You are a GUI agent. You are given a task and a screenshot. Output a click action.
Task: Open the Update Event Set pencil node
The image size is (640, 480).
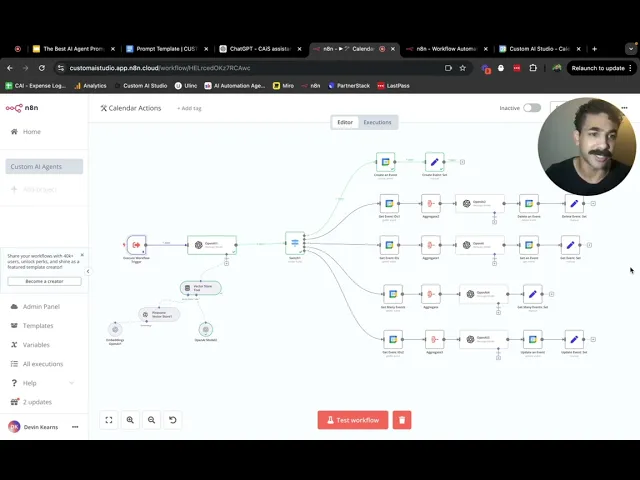coord(574,339)
